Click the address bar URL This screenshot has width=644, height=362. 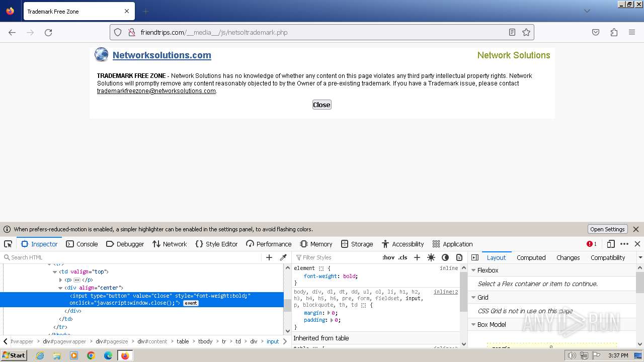[214, 32]
